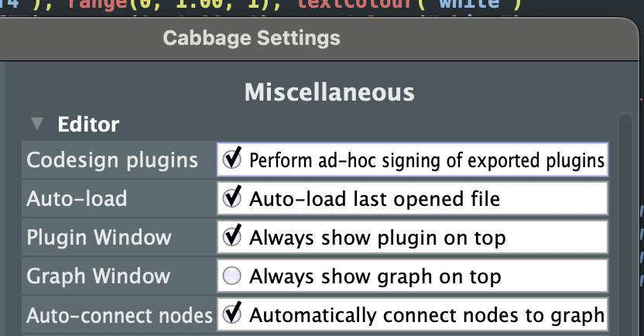Click the "Automatically connect nodes to graph" text
The image size is (644, 336).
[426, 315]
